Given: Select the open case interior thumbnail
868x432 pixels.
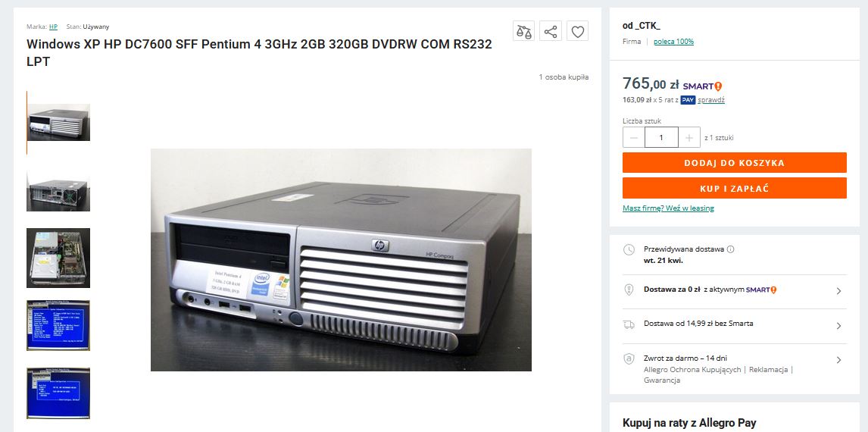Looking at the screenshot, I should coord(58,258).
